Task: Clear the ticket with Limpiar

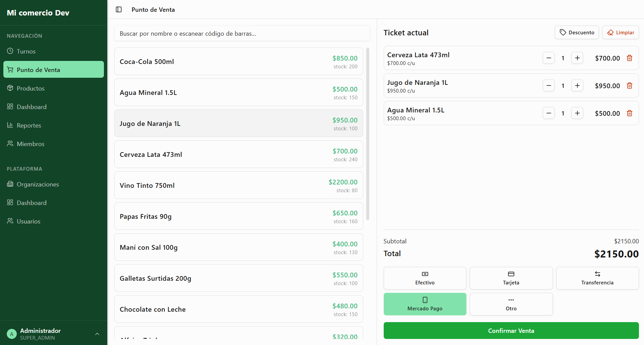Action: click(620, 32)
